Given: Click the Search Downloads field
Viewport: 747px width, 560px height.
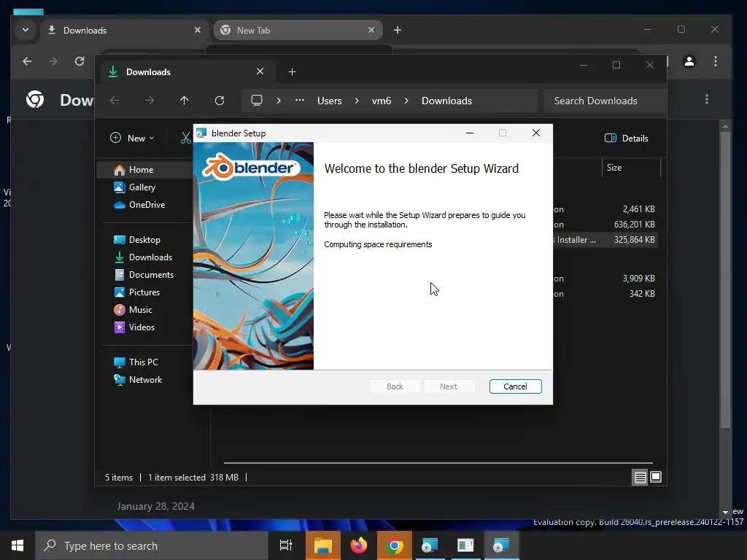Looking at the screenshot, I should click(605, 101).
